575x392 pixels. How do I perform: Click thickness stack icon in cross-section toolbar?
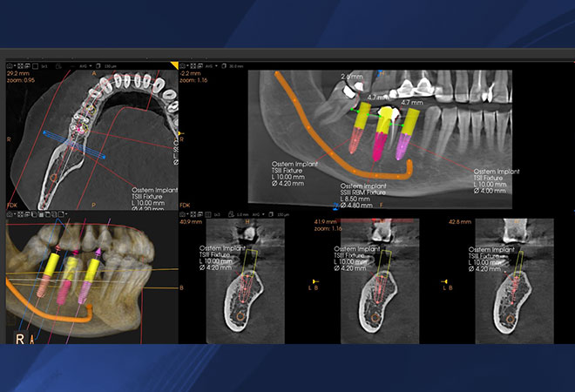click(271, 214)
